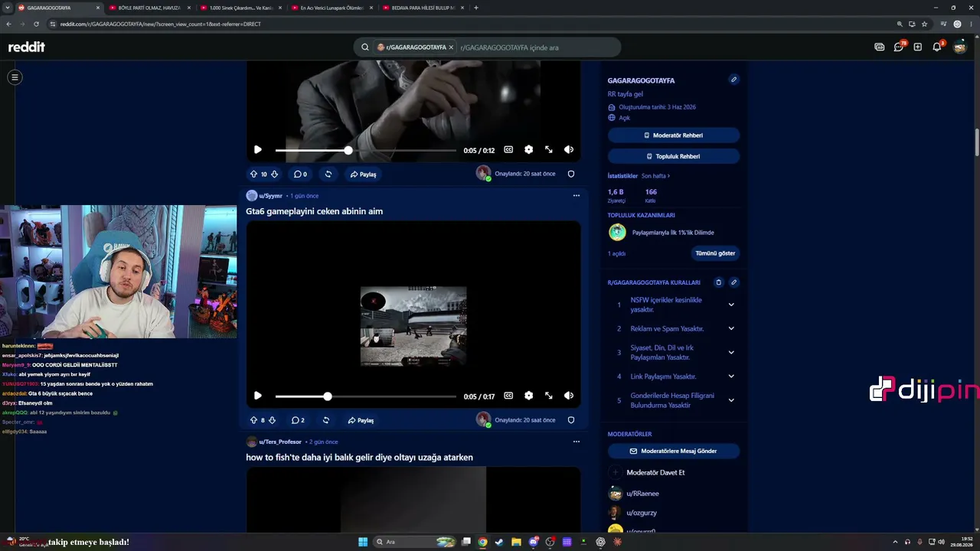Click the create post plus icon

point(918,47)
